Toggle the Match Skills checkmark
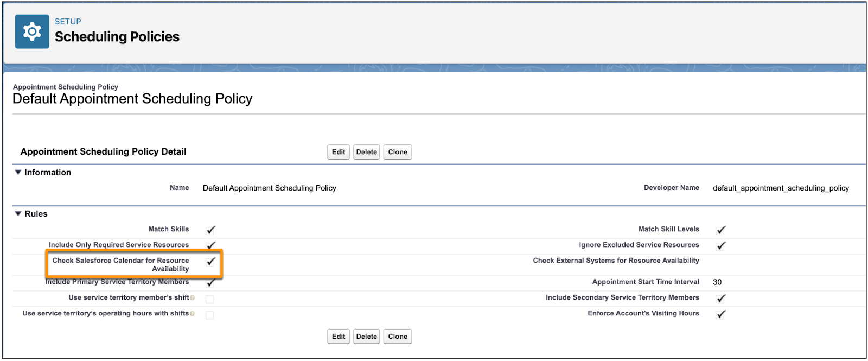868x361 pixels. pyautogui.click(x=211, y=230)
